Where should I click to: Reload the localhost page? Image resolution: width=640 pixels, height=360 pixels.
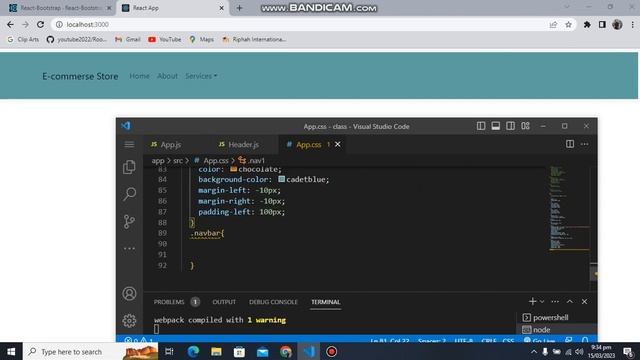[x=40, y=24]
